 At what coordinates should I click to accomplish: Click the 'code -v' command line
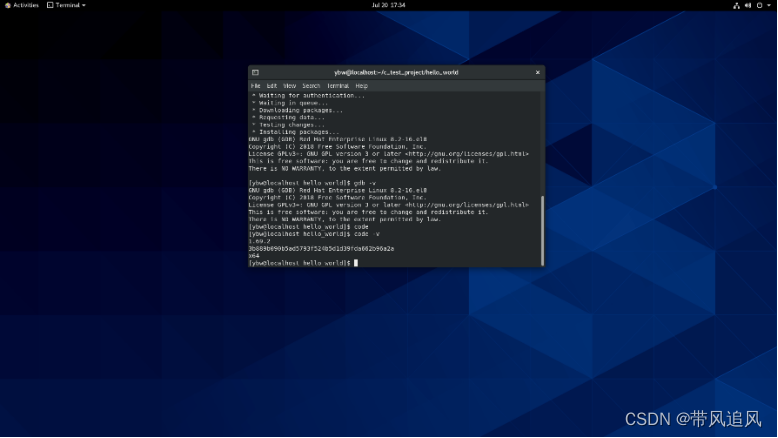click(x=314, y=234)
